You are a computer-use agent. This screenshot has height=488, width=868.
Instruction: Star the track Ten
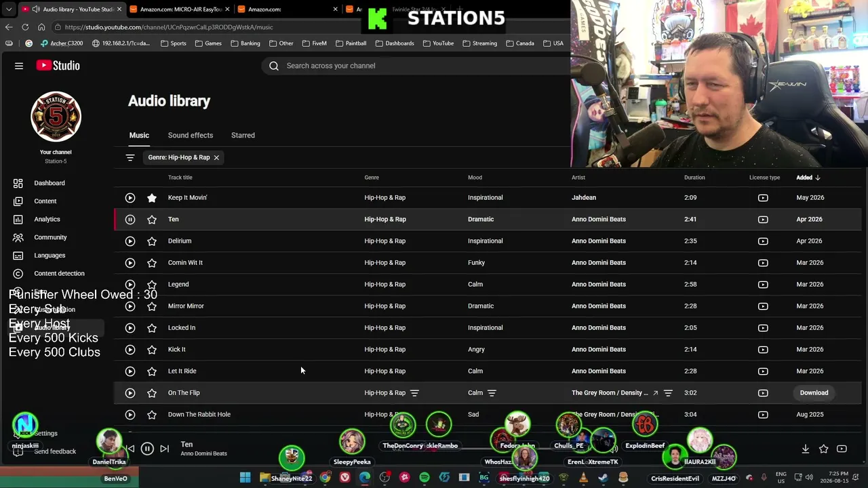coord(152,220)
